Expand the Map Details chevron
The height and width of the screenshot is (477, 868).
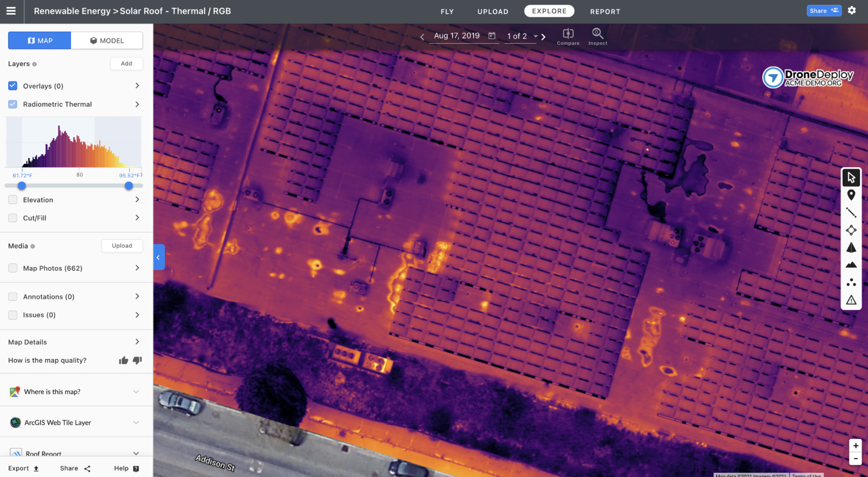pos(137,342)
